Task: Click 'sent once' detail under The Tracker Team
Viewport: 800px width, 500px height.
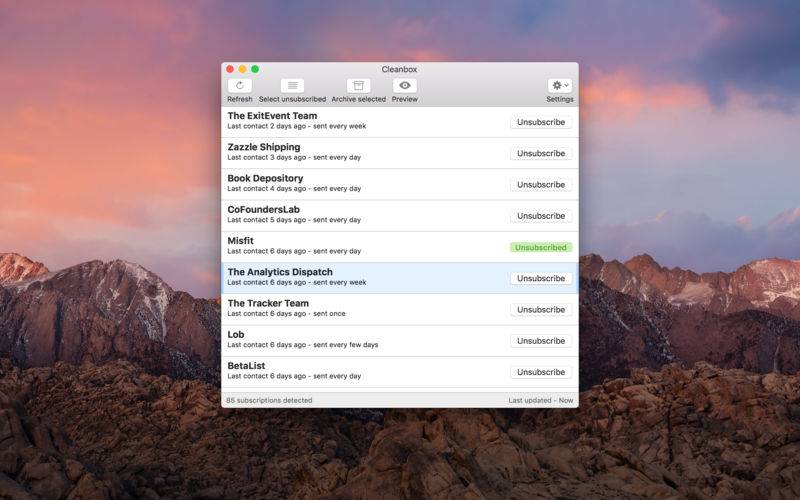Action: point(329,314)
